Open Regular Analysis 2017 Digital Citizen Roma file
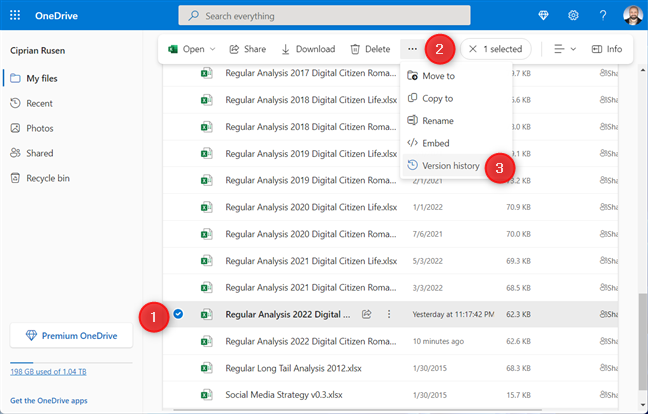 click(x=311, y=73)
